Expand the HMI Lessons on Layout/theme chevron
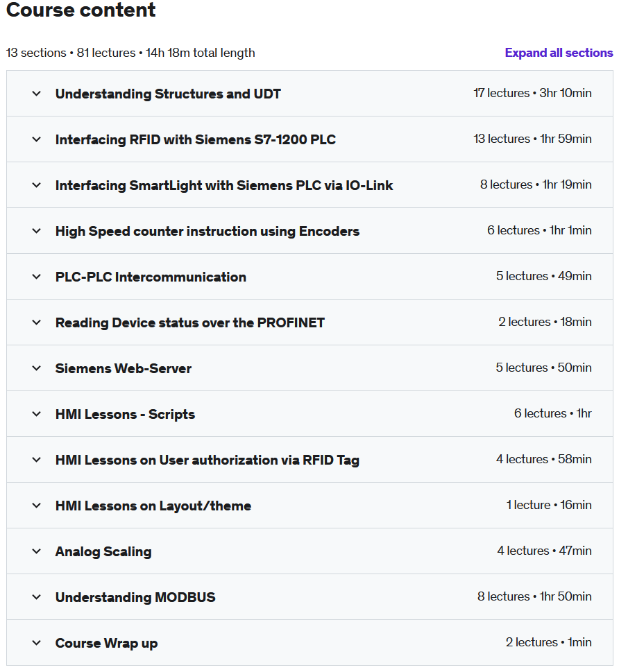619x672 pixels. (x=37, y=506)
